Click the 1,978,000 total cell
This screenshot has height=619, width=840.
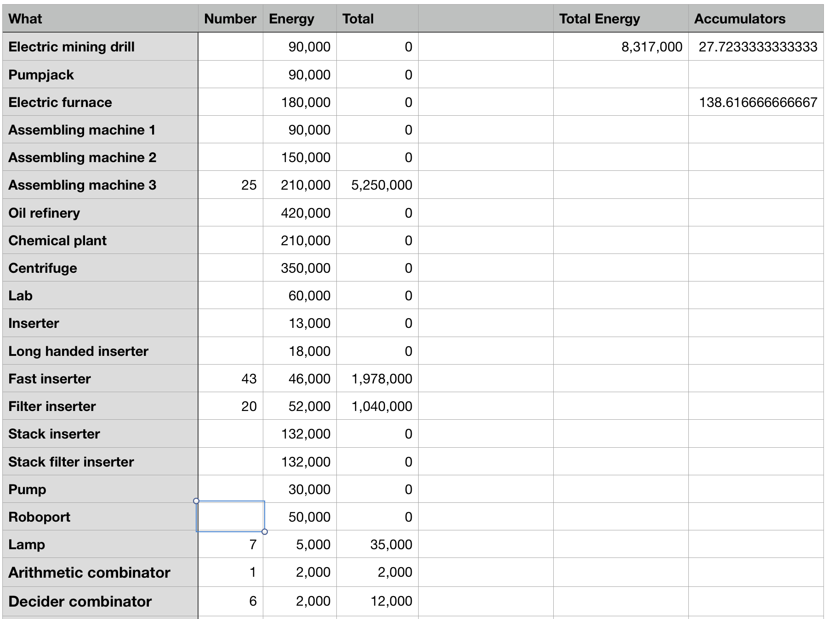(x=377, y=378)
